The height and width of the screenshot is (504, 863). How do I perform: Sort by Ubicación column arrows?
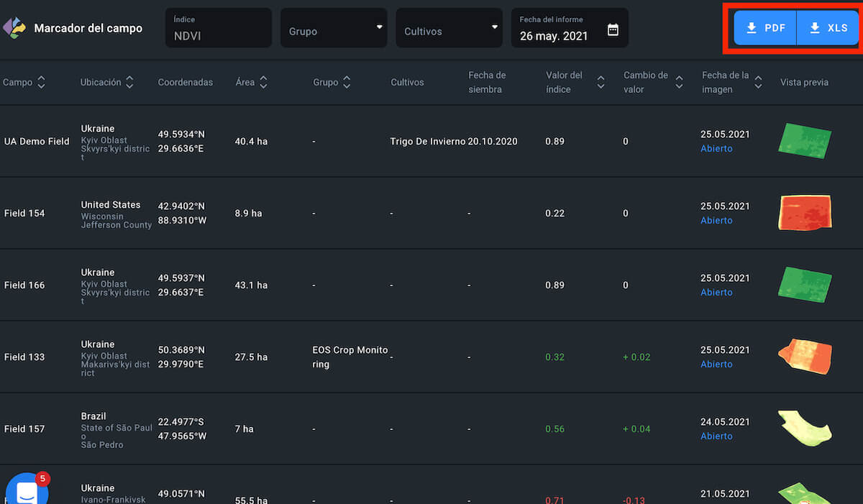point(129,83)
